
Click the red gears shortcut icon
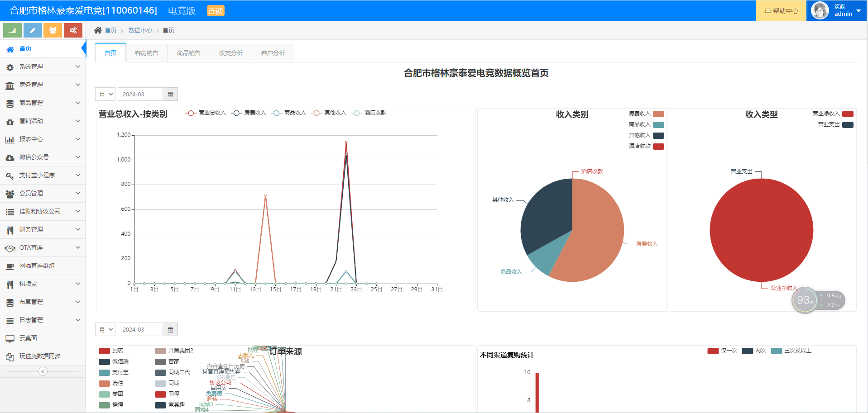(x=73, y=30)
